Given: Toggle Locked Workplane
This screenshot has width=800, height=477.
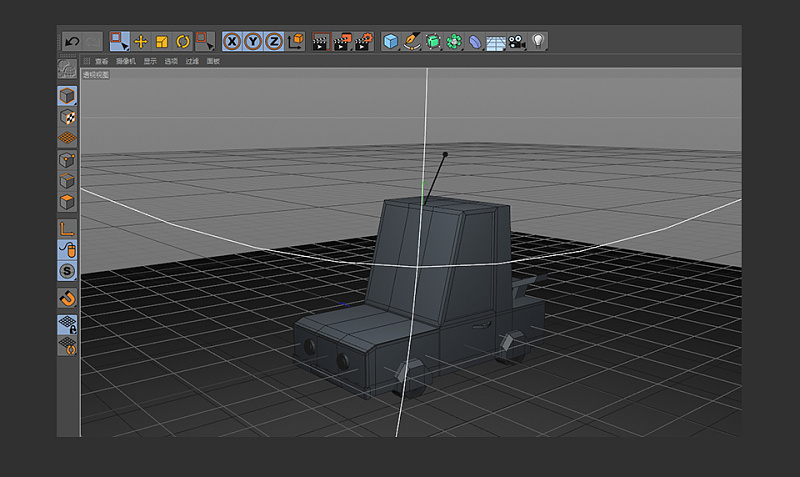Looking at the screenshot, I should (x=67, y=324).
